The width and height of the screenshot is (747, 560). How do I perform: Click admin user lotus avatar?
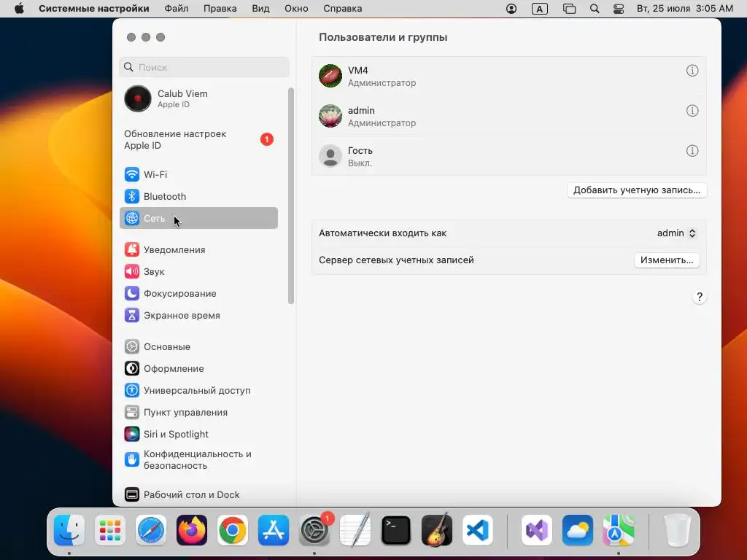330,116
